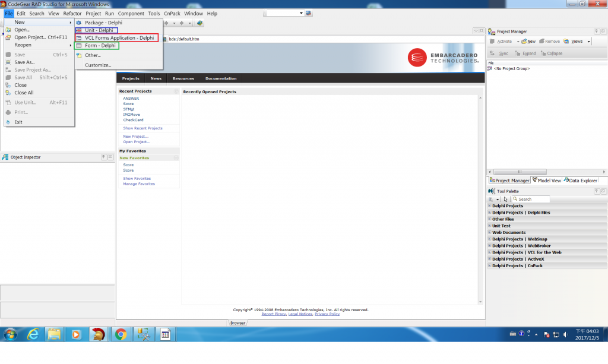
Task: Click Sync in Project Manager toolbar
Action: click(x=499, y=53)
